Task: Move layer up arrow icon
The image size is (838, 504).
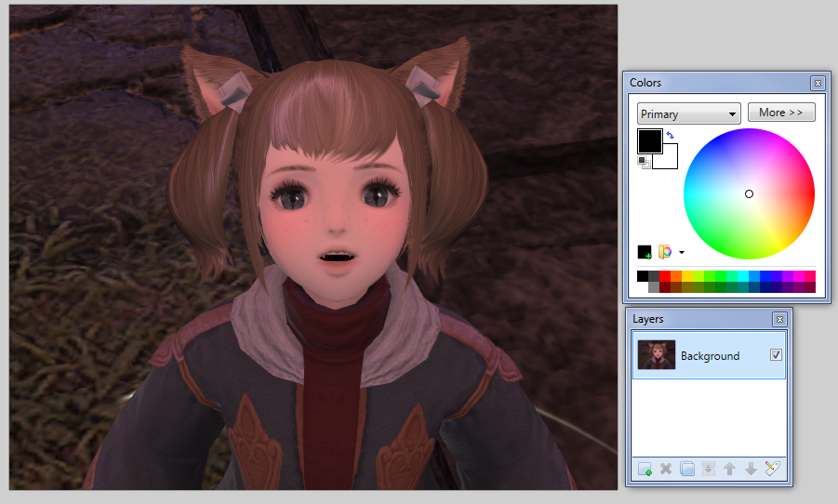Action: 729,470
